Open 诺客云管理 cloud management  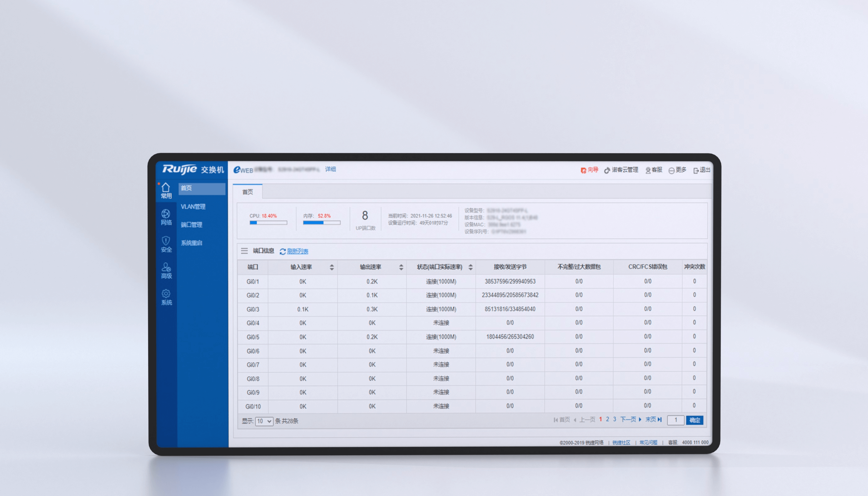621,170
